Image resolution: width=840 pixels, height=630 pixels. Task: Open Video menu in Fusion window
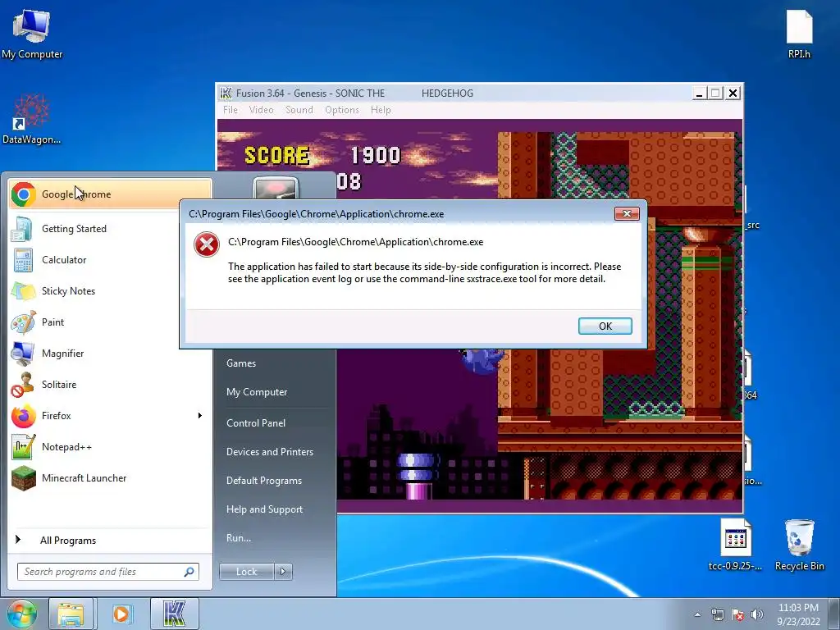point(261,110)
